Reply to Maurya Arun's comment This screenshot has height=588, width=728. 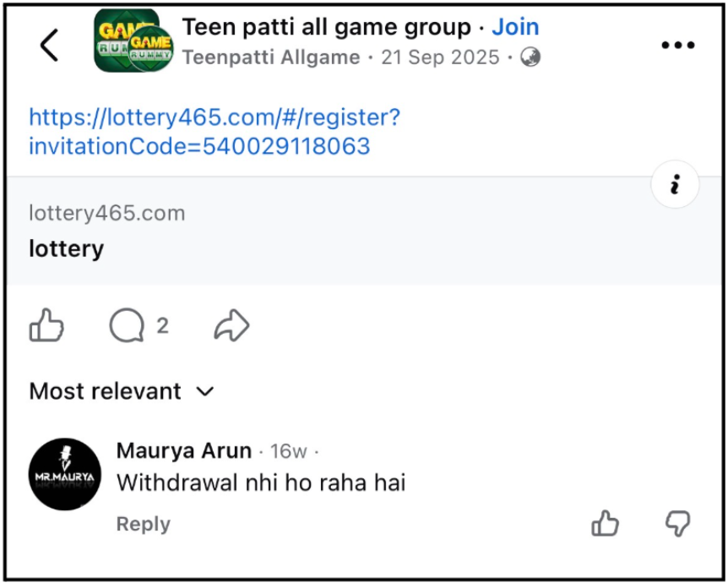[143, 524]
